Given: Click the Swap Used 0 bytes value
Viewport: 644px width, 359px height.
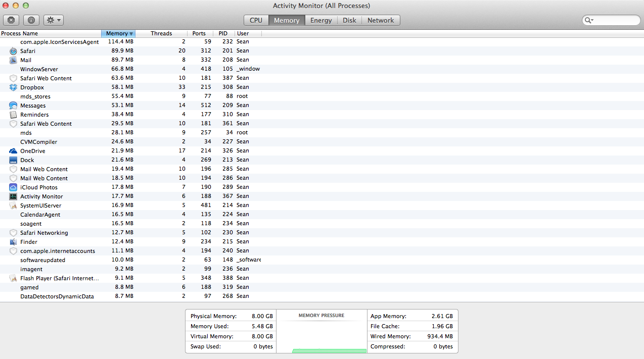Looking at the screenshot, I should coord(262,346).
